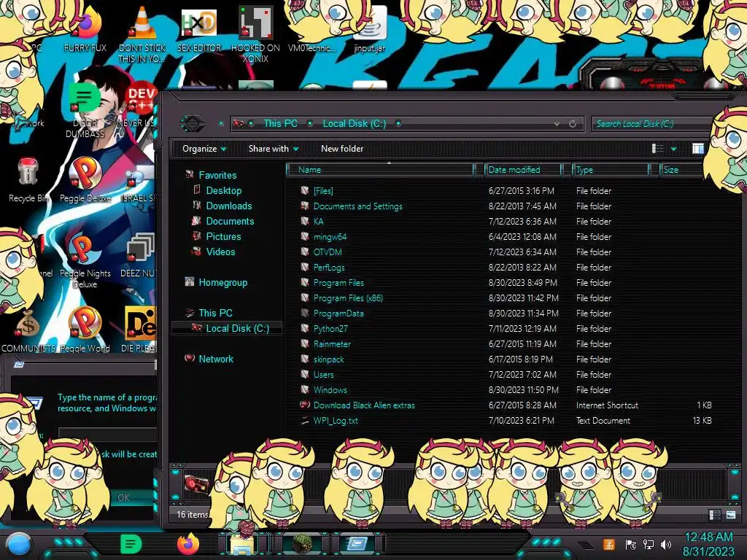Screen dimensions: 747x560
Task: Launch the Peggle Nights Deluxe shortcut
Action: click(85, 261)
